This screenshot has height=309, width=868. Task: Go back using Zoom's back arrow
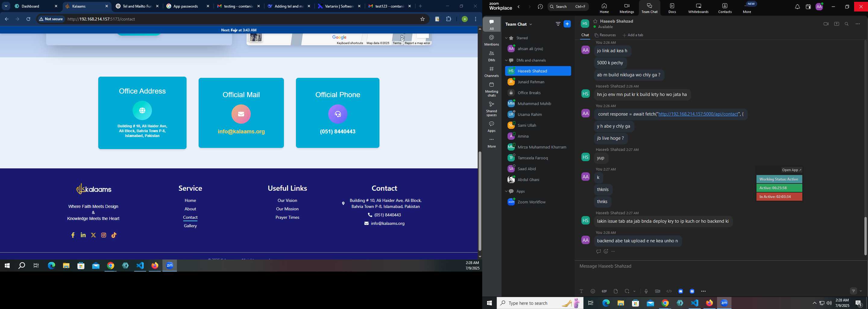[519, 7]
